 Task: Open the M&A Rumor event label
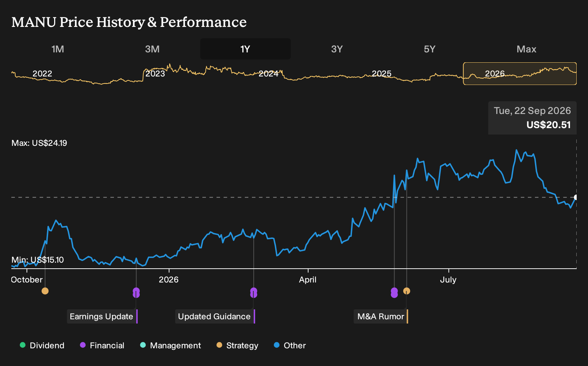381,316
